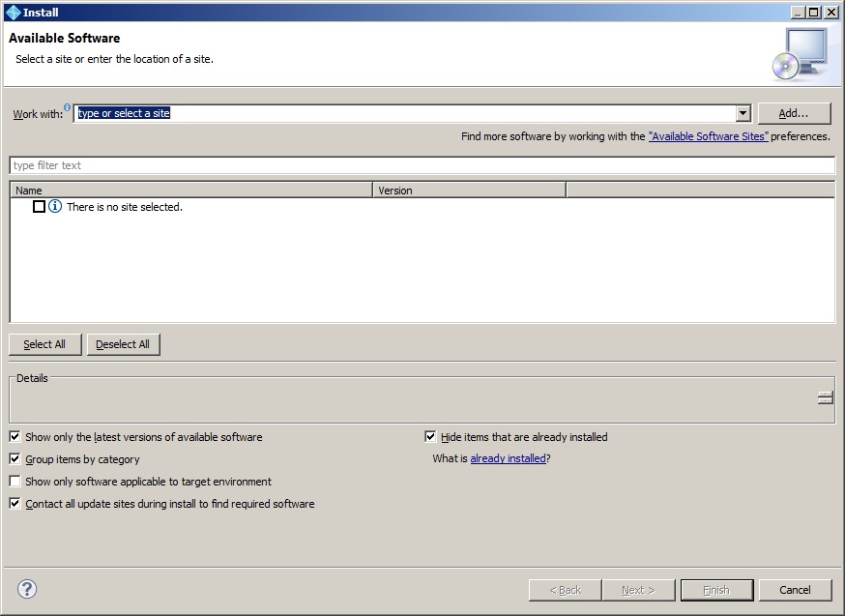
Task: Enable 'Show only software applicable to target environment'
Action: pyautogui.click(x=15, y=482)
